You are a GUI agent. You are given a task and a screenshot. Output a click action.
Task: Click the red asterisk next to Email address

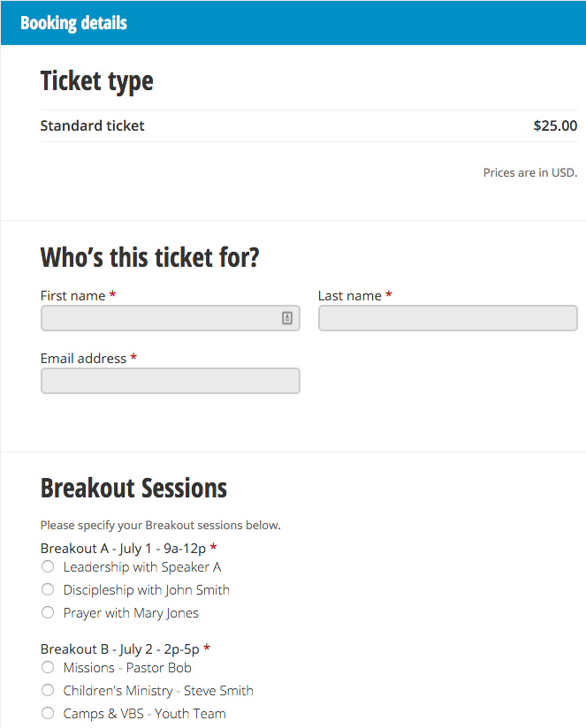click(x=133, y=358)
